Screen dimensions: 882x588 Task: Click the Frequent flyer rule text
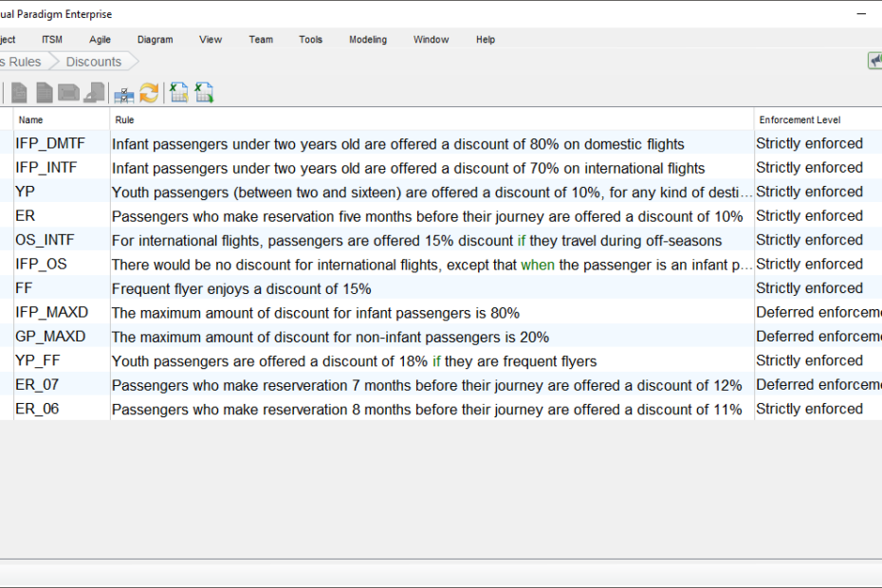coord(241,289)
